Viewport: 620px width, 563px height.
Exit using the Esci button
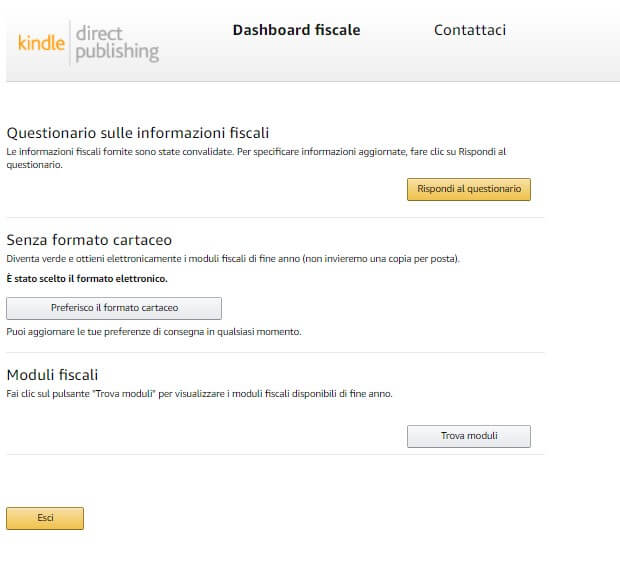point(45,518)
